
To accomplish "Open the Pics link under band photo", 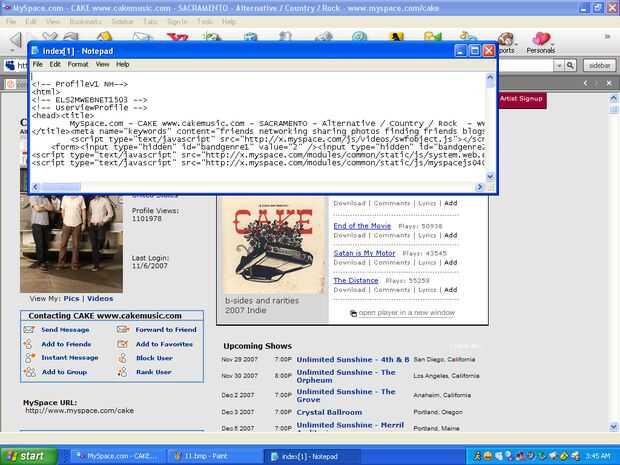I will click(x=72, y=299).
